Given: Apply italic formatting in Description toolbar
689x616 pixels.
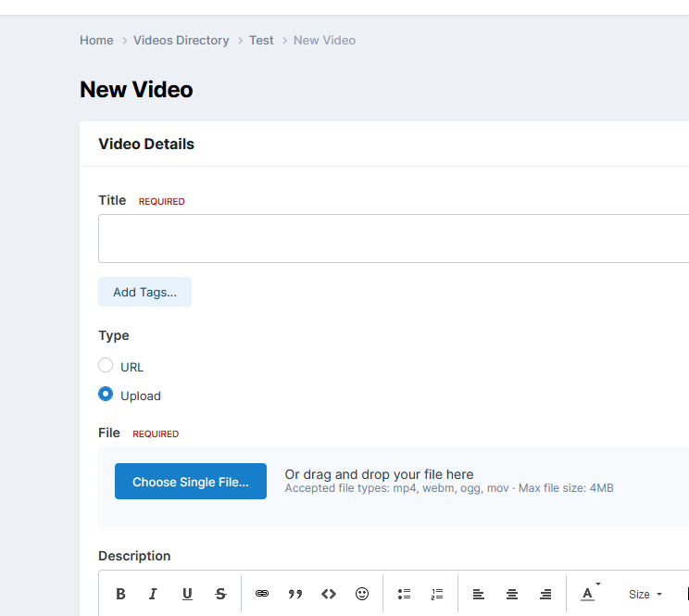Looking at the screenshot, I should coord(154,594).
